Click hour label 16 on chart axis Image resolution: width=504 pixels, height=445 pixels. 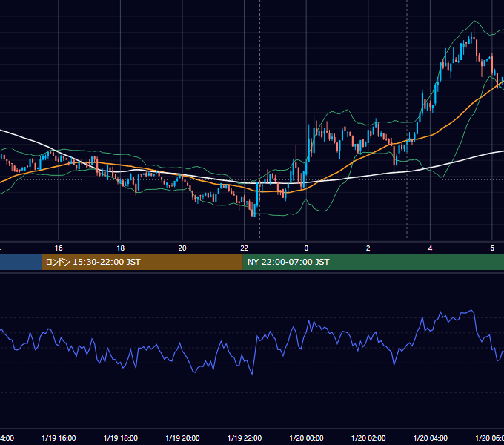pyautogui.click(x=59, y=248)
